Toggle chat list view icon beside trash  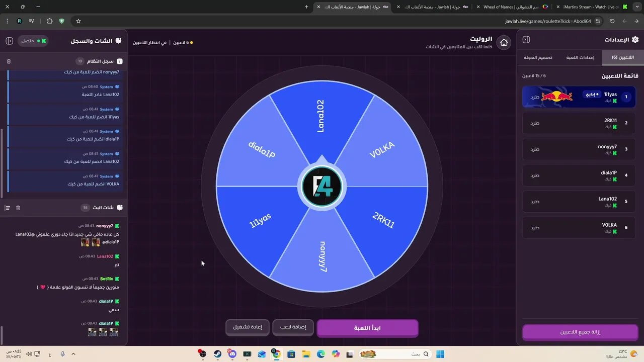pyautogui.click(x=8, y=208)
